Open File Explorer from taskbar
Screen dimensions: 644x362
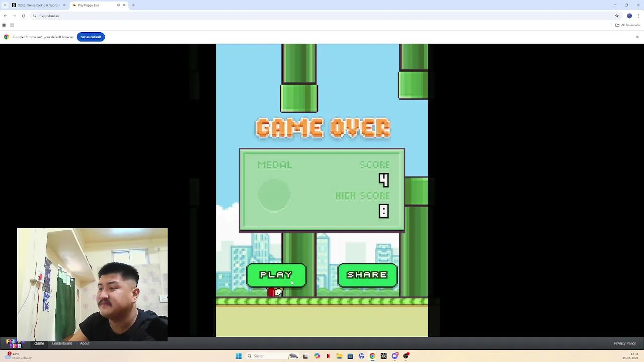click(339, 356)
